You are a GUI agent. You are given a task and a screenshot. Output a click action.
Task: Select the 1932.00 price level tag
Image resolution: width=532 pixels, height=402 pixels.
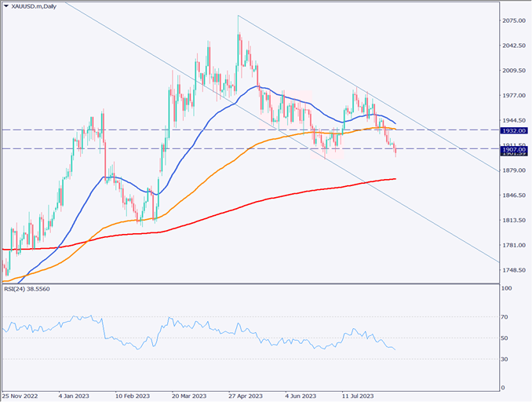[515, 130]
